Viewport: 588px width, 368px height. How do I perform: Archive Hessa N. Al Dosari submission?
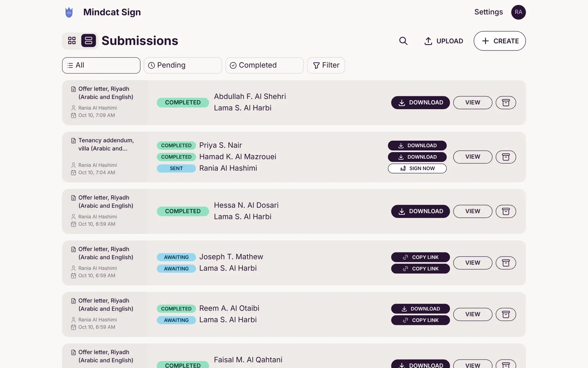[x=506, y=211]
